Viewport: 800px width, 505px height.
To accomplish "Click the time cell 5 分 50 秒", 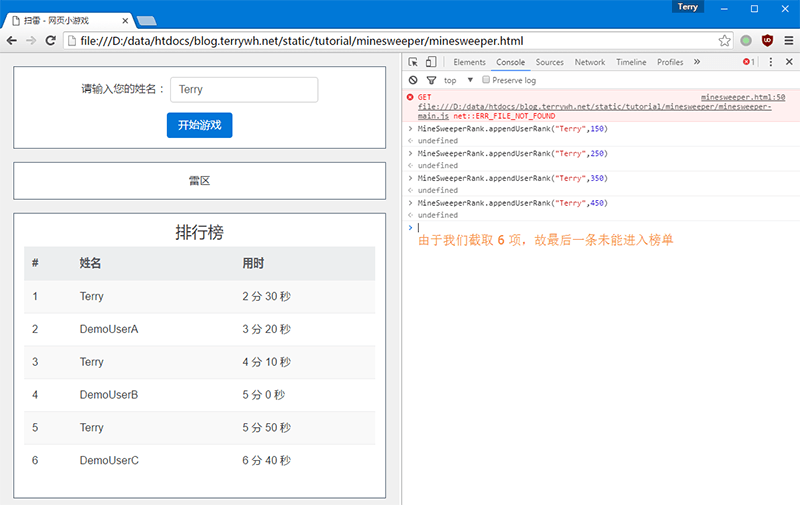I will pos(266,427).
